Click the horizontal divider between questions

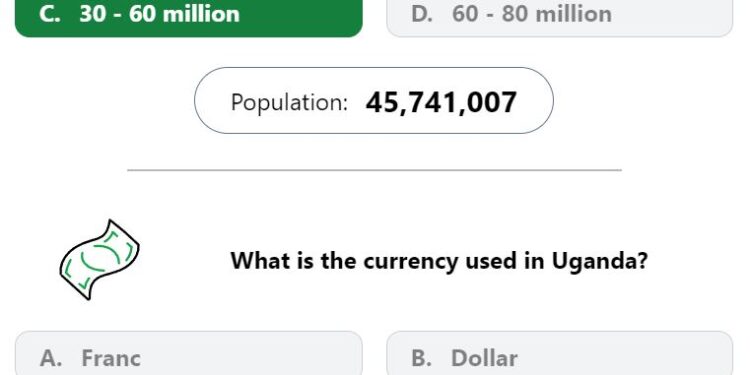(374, 170)
